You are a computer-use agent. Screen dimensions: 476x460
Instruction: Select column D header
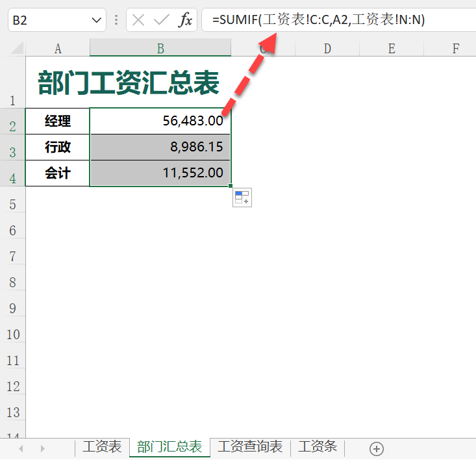327,47
